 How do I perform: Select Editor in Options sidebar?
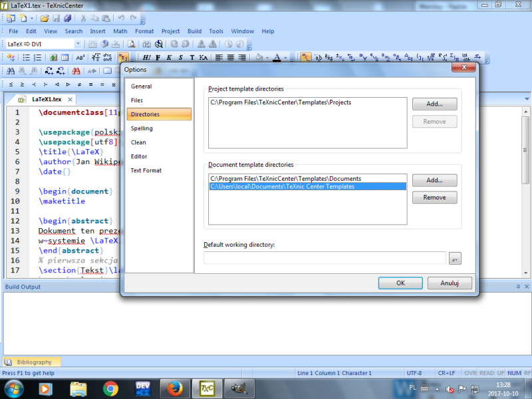point(159,156)
